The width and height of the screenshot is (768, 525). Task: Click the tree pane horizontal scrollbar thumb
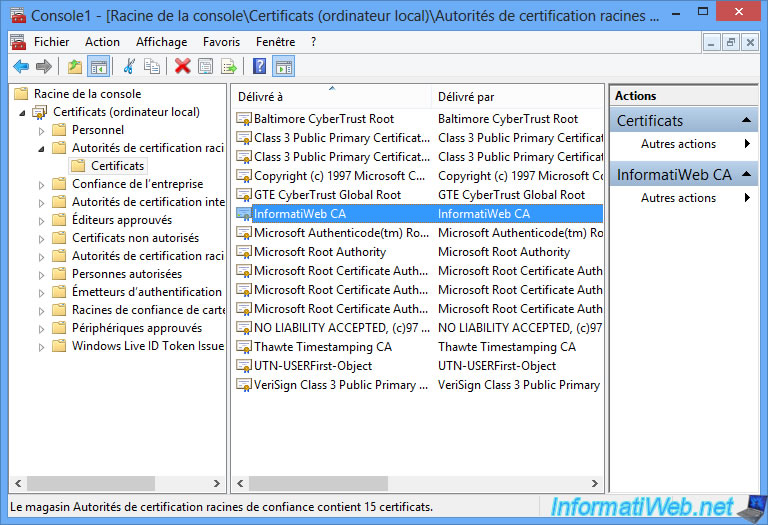(91, 484)
